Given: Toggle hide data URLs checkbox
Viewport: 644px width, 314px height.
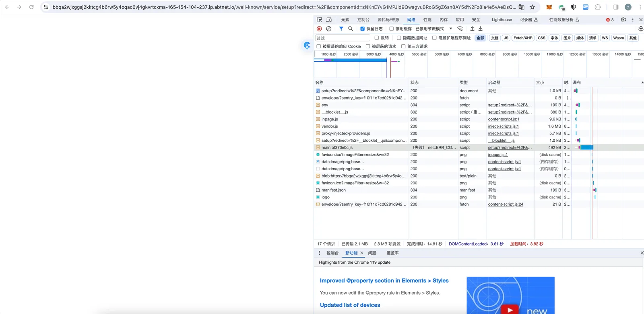Looking at the screenshot, I should tap(399, 38).
